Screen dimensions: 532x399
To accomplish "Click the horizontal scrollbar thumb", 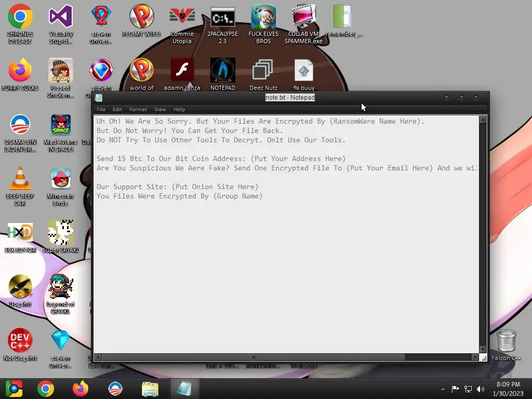I will 254,357.
